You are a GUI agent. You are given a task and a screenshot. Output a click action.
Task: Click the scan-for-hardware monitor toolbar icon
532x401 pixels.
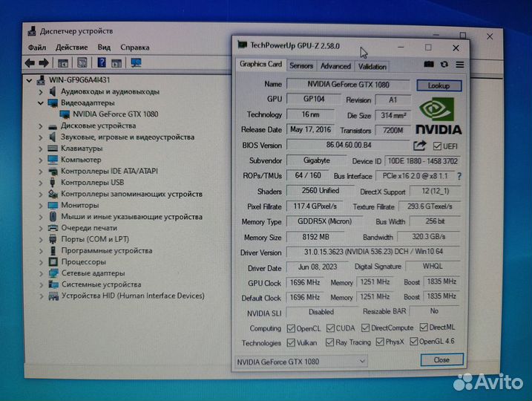click(136, 63)
